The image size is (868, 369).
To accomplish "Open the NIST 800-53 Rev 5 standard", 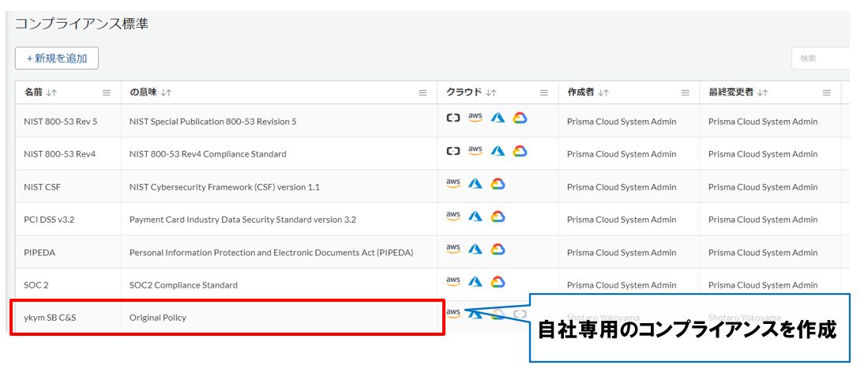I will 61,122.
